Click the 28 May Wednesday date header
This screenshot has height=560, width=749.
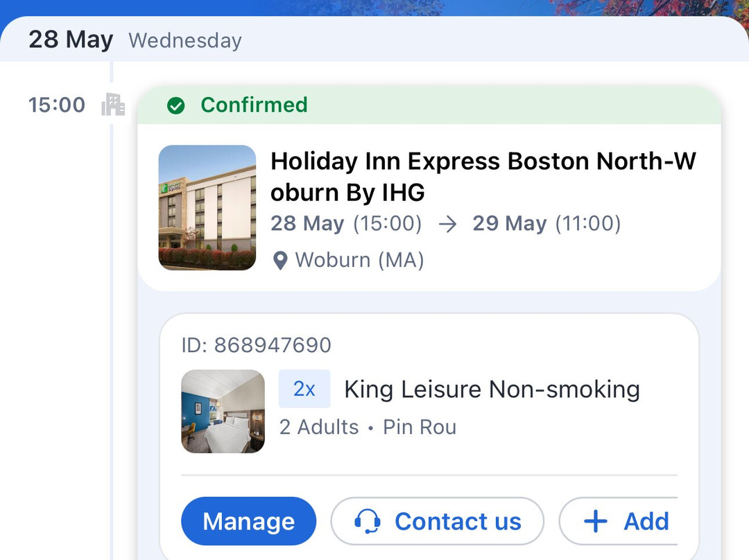tap(135, 40)
